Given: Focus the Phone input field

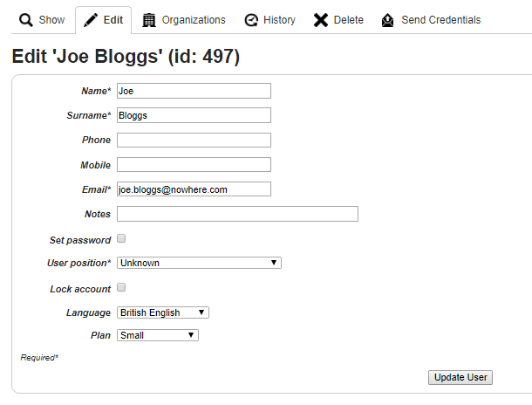Looking at the screenshot, I should 194,140.
